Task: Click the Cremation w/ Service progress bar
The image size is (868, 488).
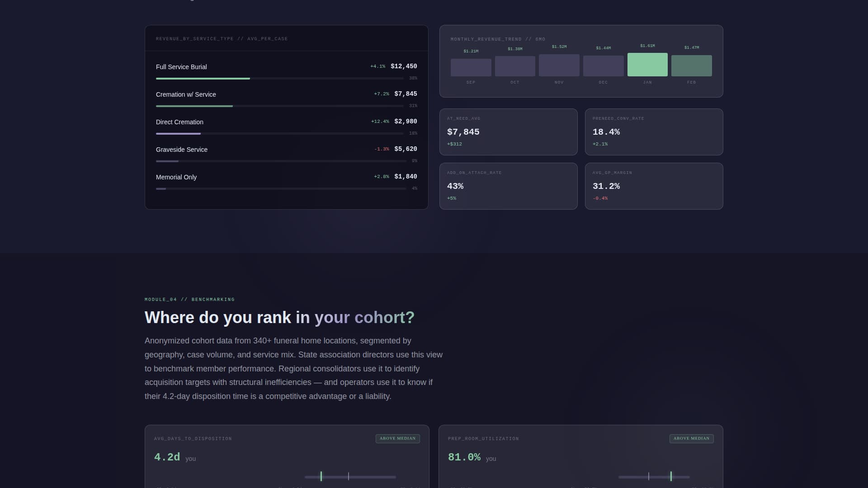Action: 280,106
